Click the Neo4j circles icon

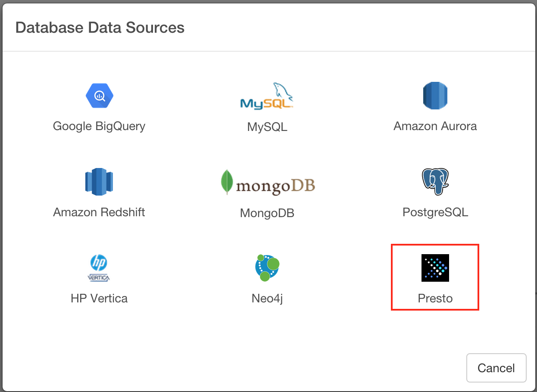point(267,268)
